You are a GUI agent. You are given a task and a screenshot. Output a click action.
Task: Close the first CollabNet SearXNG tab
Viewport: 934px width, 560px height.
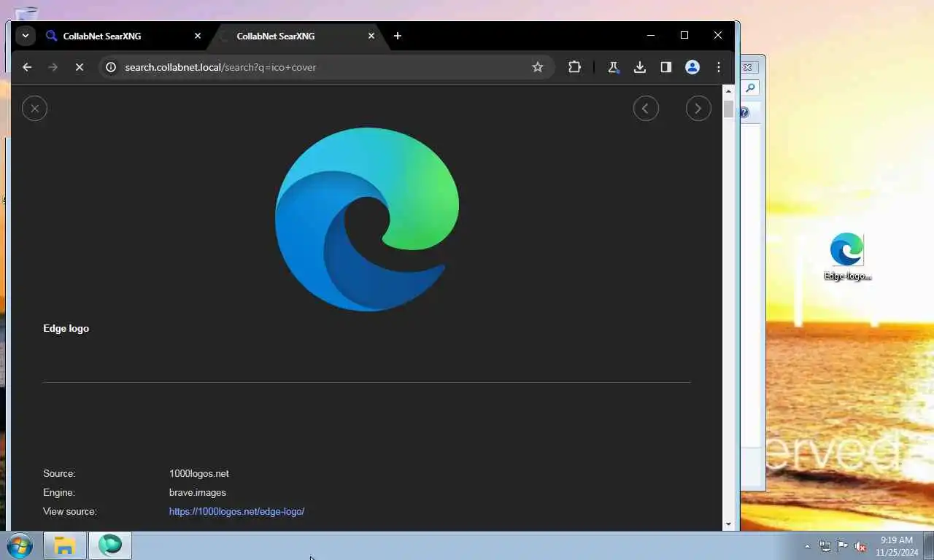click(x=198, y=36)
